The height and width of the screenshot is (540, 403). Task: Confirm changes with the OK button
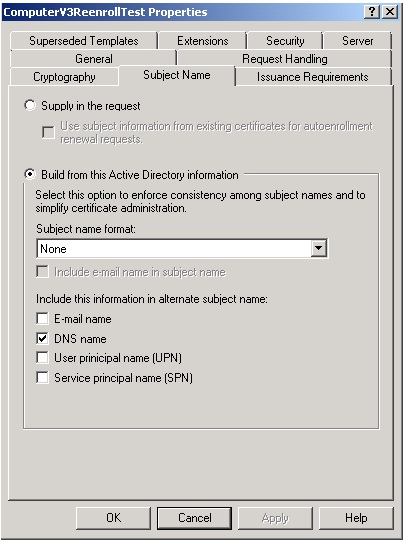point(113,518)
